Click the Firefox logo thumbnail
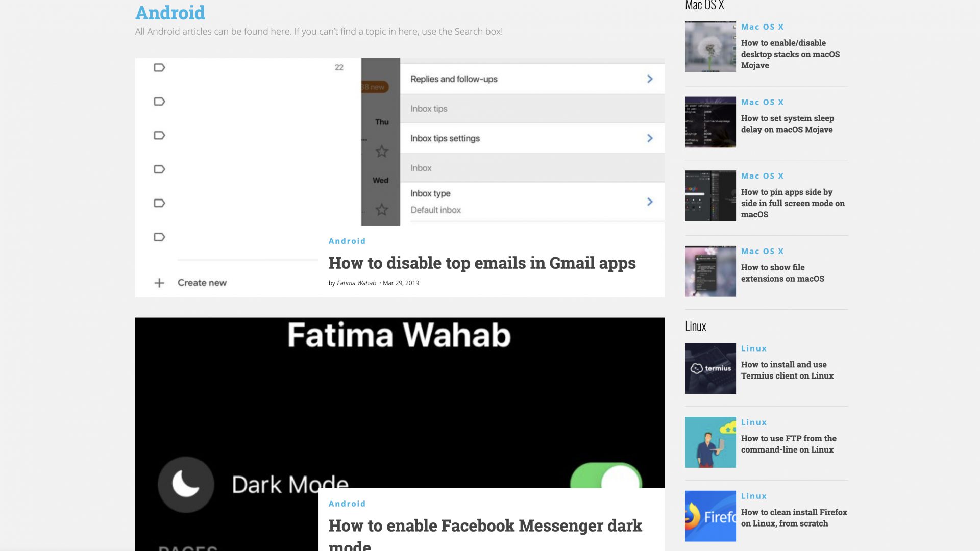 710,516
